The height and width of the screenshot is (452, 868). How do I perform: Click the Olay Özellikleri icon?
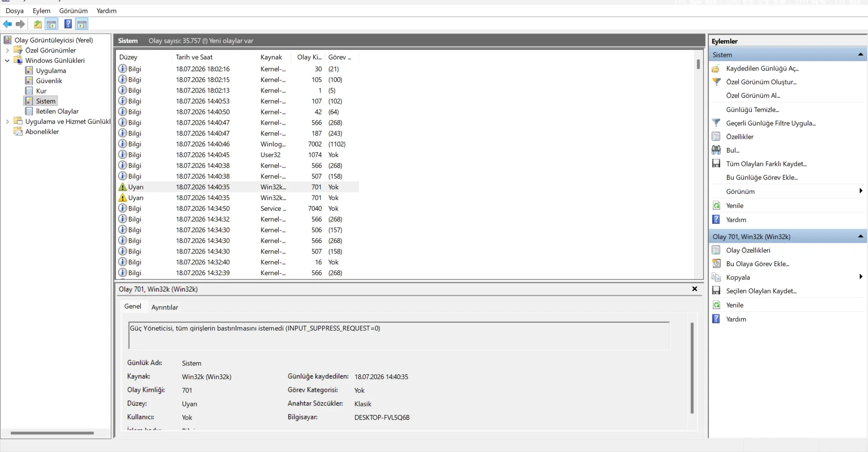point(716,250)
